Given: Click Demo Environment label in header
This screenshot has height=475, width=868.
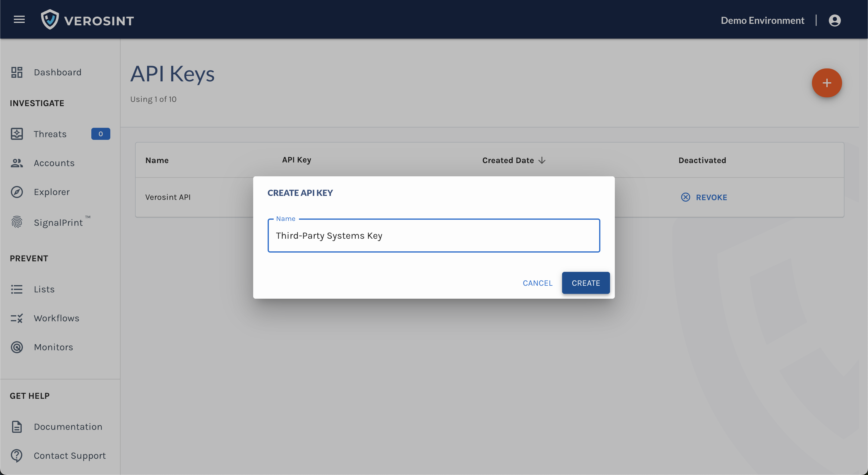Looking at the screenshot, I should point(762,20).
